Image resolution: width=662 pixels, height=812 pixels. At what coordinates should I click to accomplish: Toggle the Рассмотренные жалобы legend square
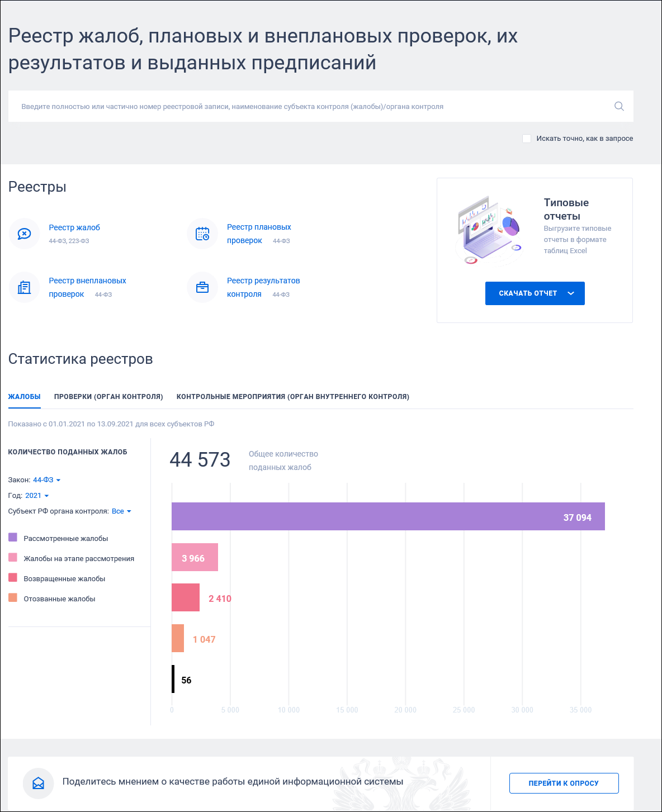tap(13, 538)
